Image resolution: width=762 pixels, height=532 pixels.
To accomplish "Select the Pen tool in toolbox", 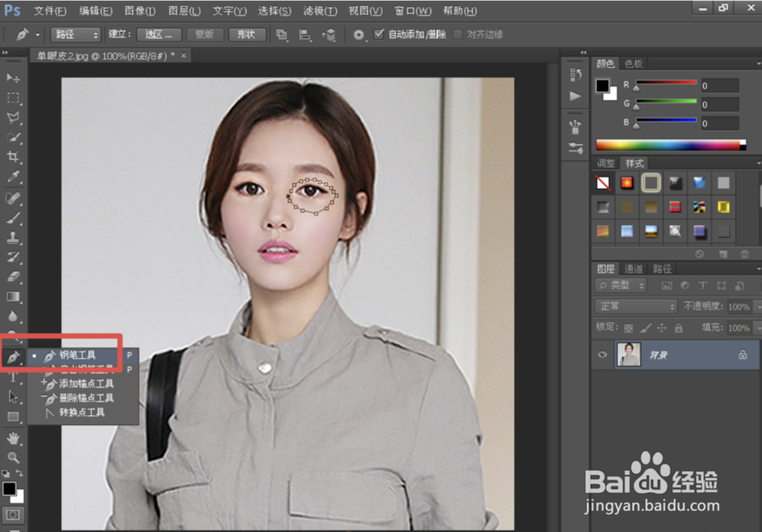I will [x=13, y=357].
